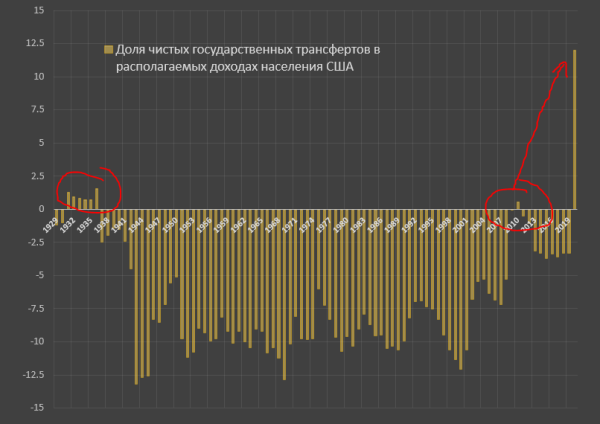Click the 12.5 y-axis label

(35, 43)
